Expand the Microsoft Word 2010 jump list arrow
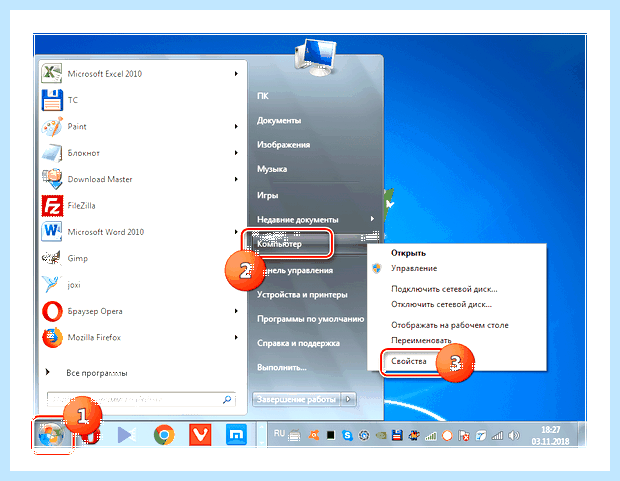The image size is (620, 481). (x=236, y=231)
